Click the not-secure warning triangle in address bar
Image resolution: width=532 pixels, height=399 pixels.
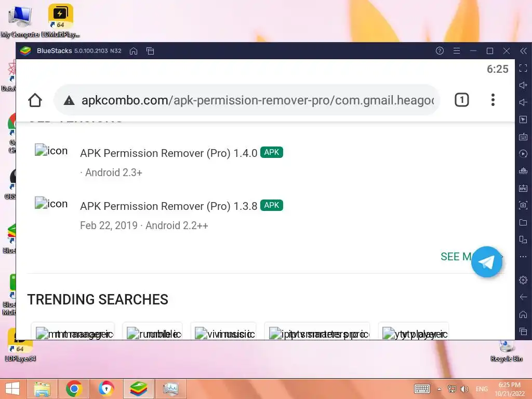point(69,100)
